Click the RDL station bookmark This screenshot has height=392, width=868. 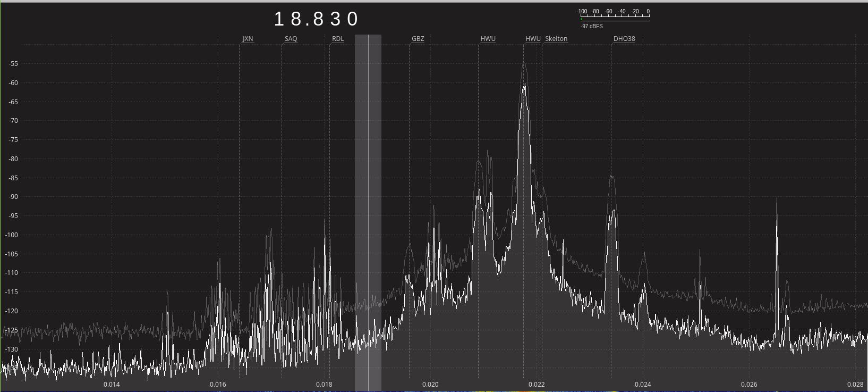pyautogui.click(x=338, y=39)
